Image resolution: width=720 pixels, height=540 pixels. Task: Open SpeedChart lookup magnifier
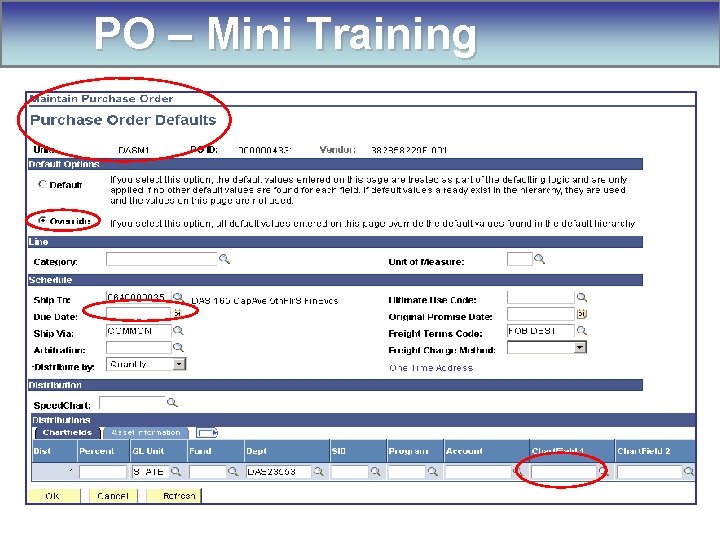coord(172,403)
